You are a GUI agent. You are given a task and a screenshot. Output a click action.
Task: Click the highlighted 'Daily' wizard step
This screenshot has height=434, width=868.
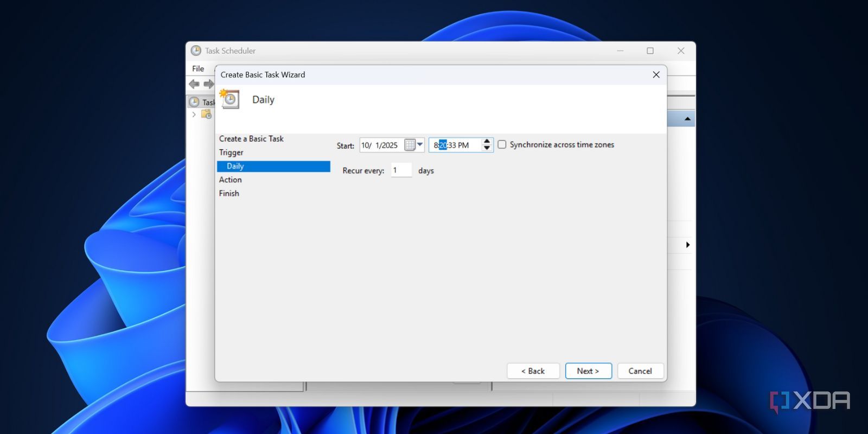tap(273, 166)
